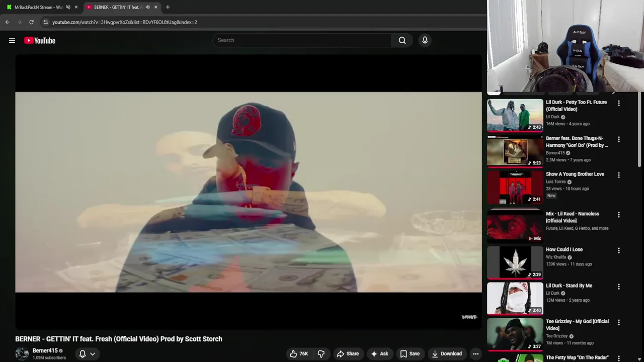Start voice search with microphone icon

click(425, 40)
